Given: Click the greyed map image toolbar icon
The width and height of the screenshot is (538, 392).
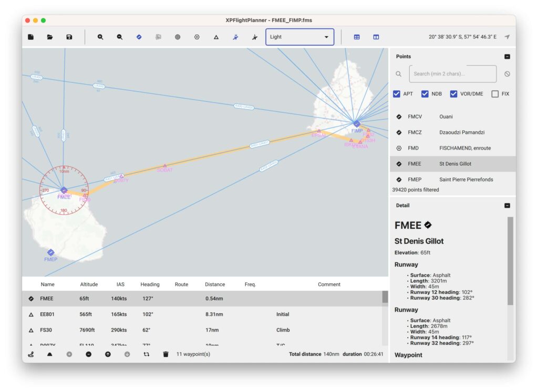Looking at the screenshot, I should (x=158, y=37).
